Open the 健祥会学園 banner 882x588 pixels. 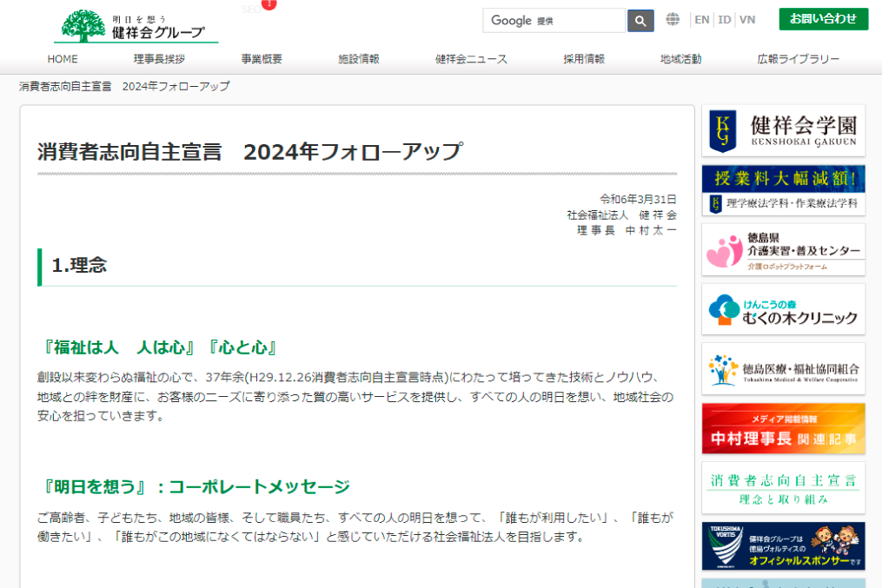783,131
